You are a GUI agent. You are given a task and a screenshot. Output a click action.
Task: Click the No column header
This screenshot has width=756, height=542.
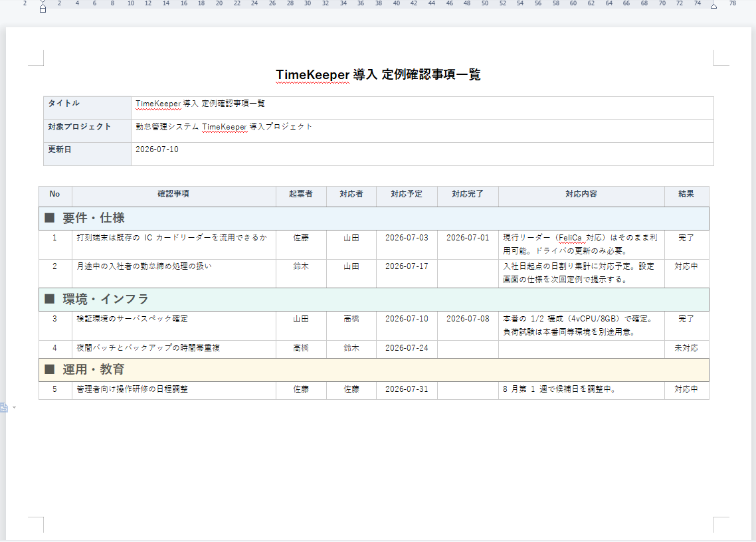[x=55, y=196]
